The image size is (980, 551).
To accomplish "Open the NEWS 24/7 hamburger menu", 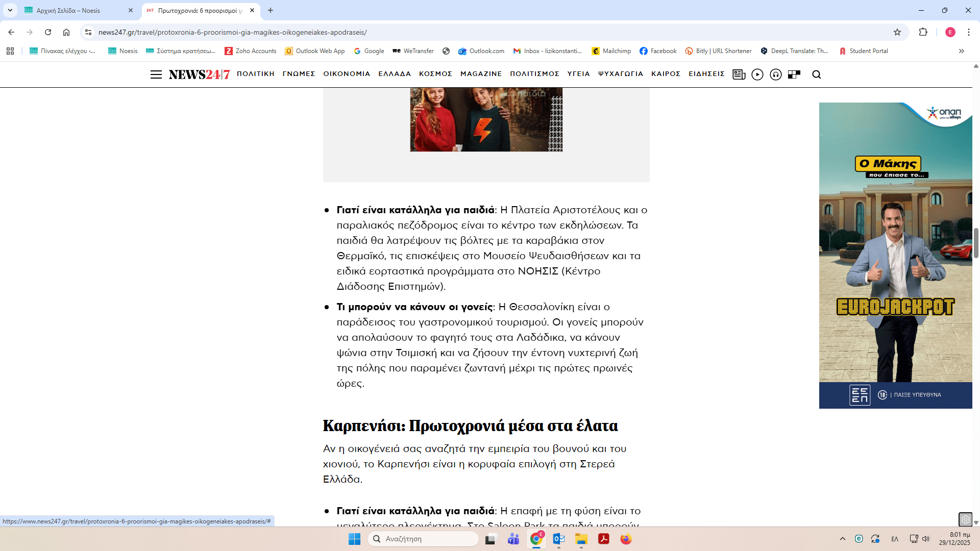I will (156, 74).
